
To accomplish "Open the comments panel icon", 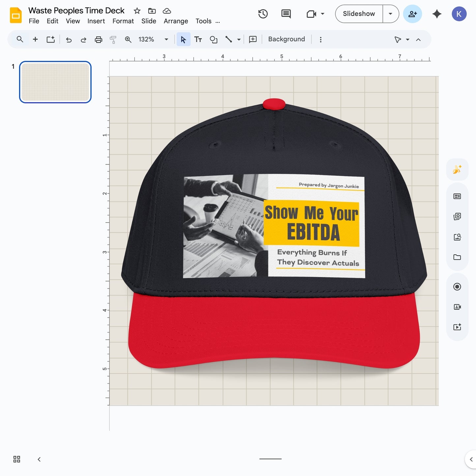I will 286,14.
